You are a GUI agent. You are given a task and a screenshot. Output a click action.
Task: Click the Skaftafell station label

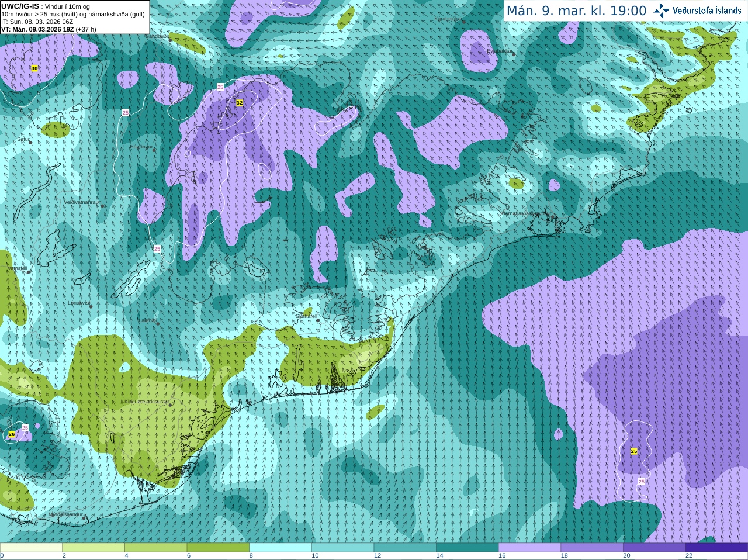coord(306,316)
